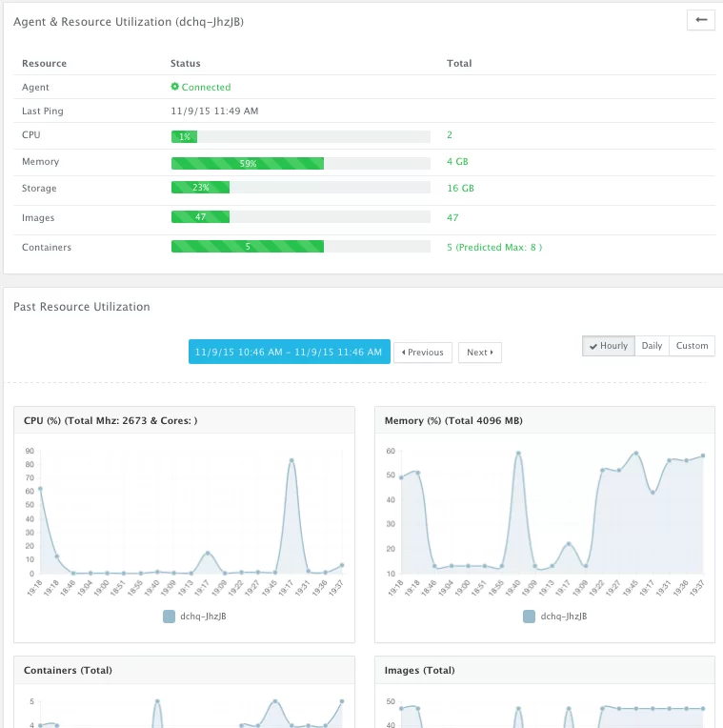Click the CPU chart peak near 80
This screenshot has height=728, width=723.
pos(291,460)
